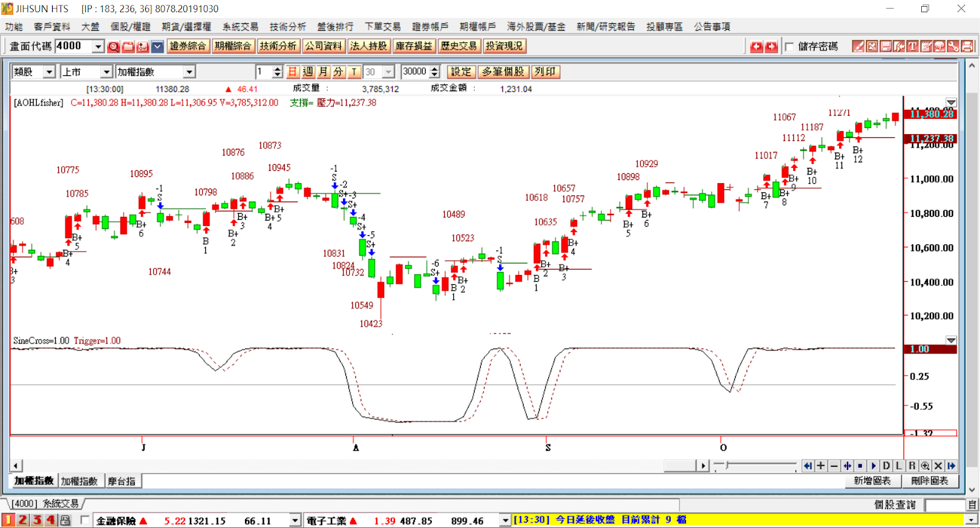Stop chart playback with the square button

point(860,466)
